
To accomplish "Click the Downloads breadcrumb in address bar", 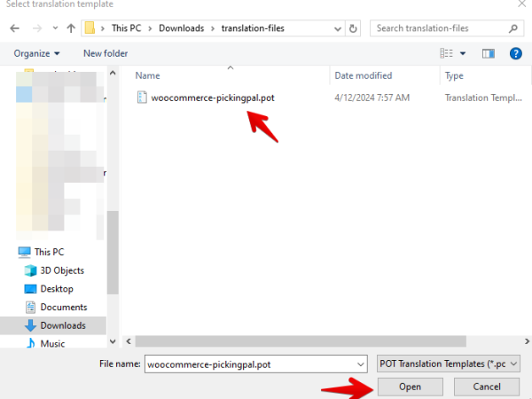I will [182, 28].
